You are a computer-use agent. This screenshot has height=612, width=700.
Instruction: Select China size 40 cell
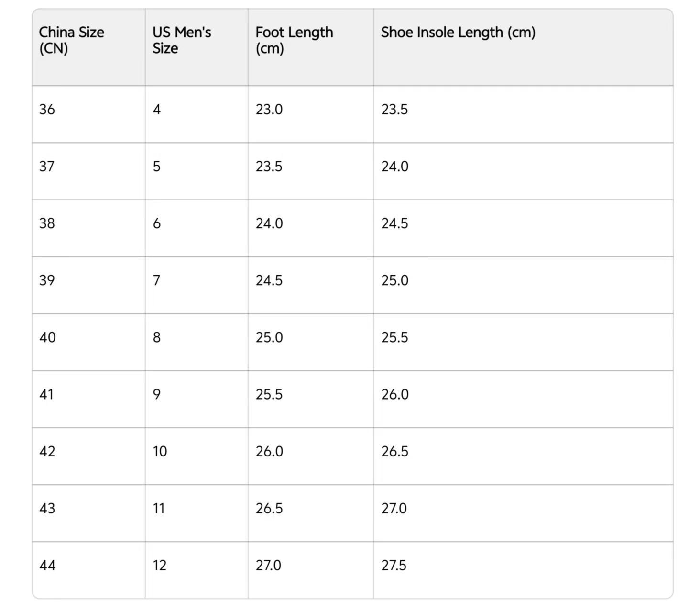click(47, 337)
